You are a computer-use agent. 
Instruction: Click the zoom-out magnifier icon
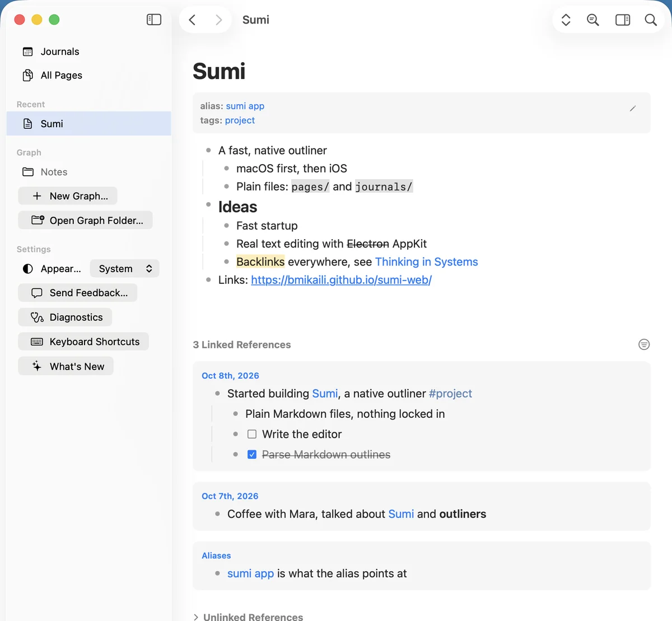593,20
